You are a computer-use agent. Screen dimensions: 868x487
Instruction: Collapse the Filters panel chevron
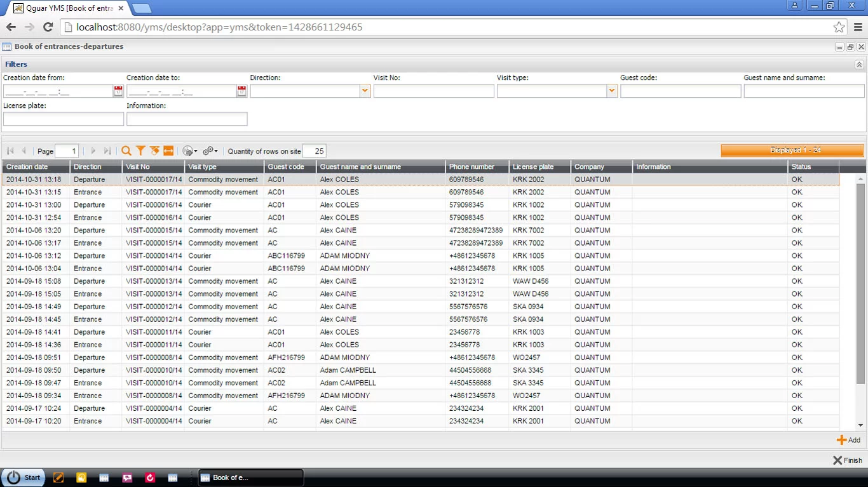click(859, 64)
